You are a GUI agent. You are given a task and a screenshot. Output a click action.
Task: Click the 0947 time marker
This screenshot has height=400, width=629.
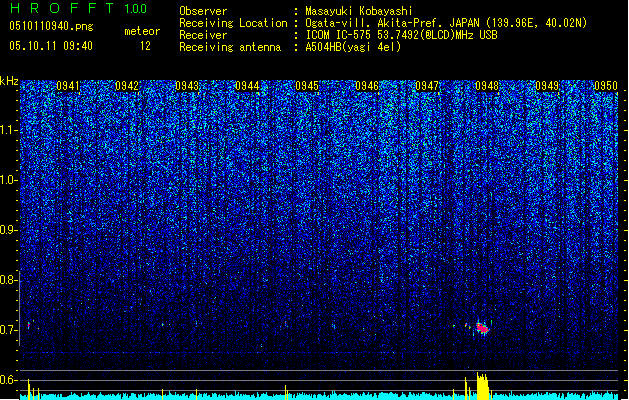click(427, 86)
